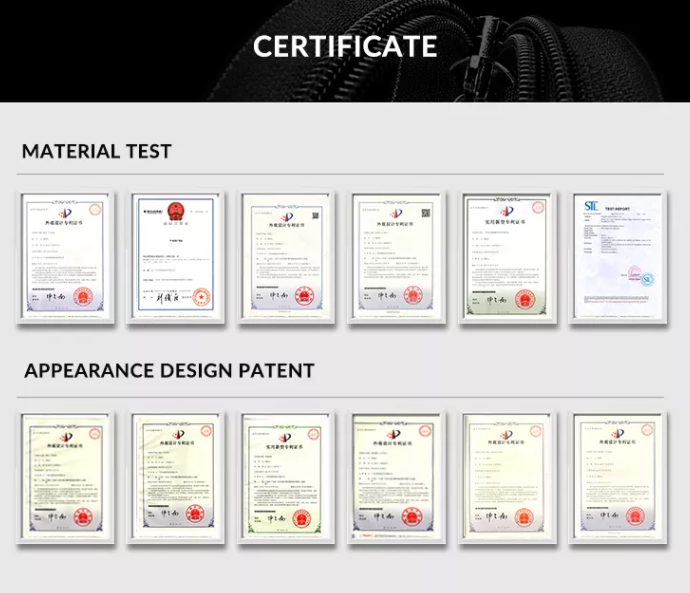The image size is (690, 593).
Task: Open the blue-bordered trademark registration certificate
Action: [176, 257]
